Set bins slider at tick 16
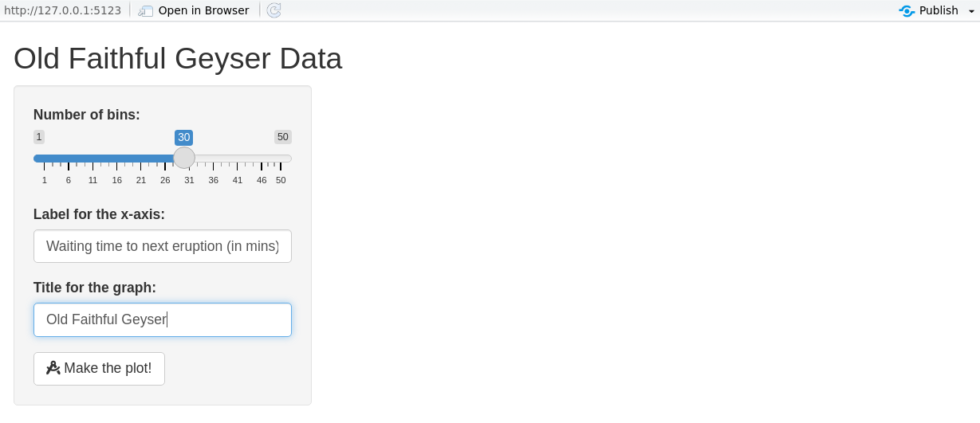Image resolution: width=980 pixels, height=423 pixels. tap(116, 159)
